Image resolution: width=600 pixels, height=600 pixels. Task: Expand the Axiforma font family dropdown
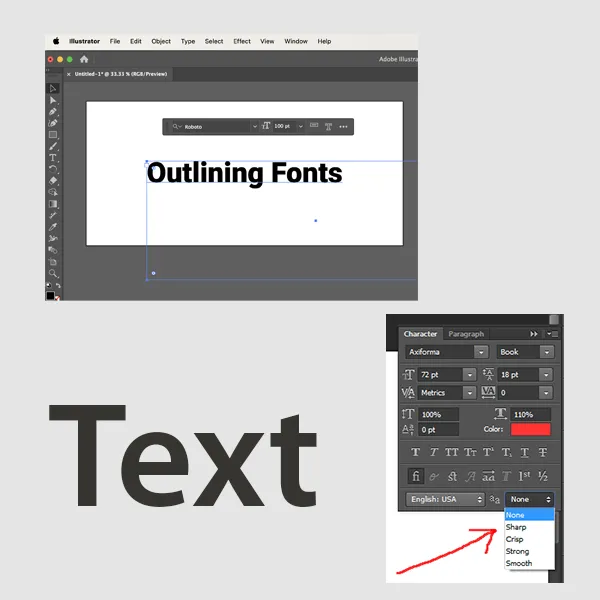[481, 352]
